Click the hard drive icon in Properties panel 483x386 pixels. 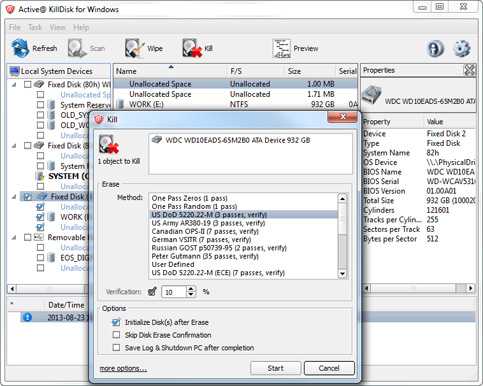pyautogui.click(x=371, y=95)
